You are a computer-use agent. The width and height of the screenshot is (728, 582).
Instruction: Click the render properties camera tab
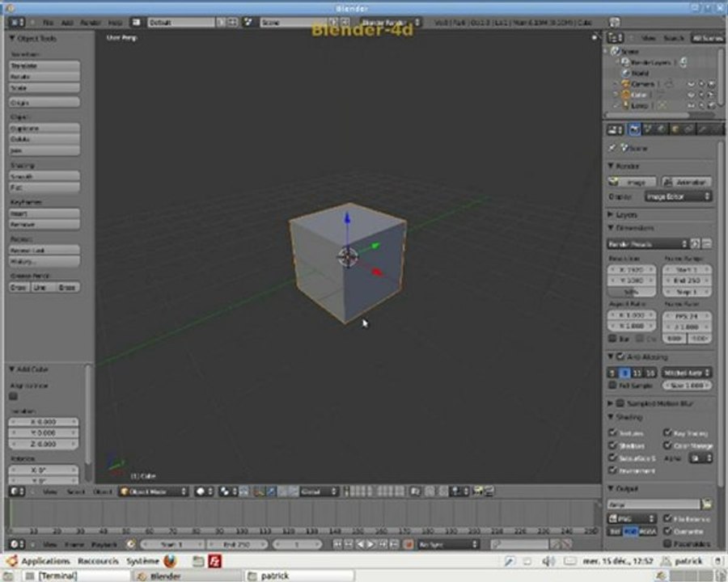(635, 129)
